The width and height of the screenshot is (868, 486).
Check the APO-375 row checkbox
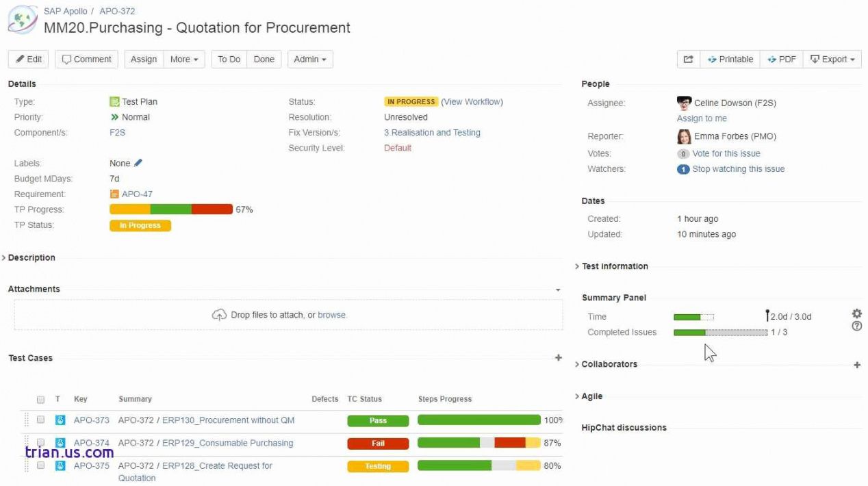(40, 465)
